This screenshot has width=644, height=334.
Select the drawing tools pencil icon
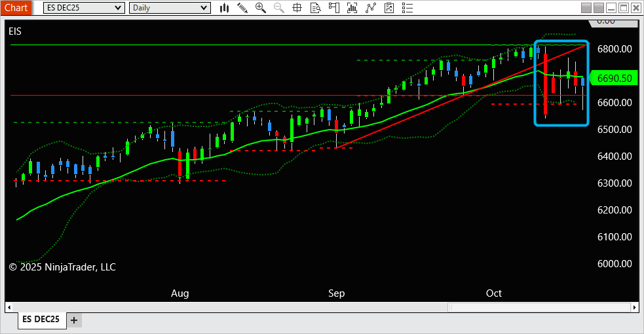[242, 8]
